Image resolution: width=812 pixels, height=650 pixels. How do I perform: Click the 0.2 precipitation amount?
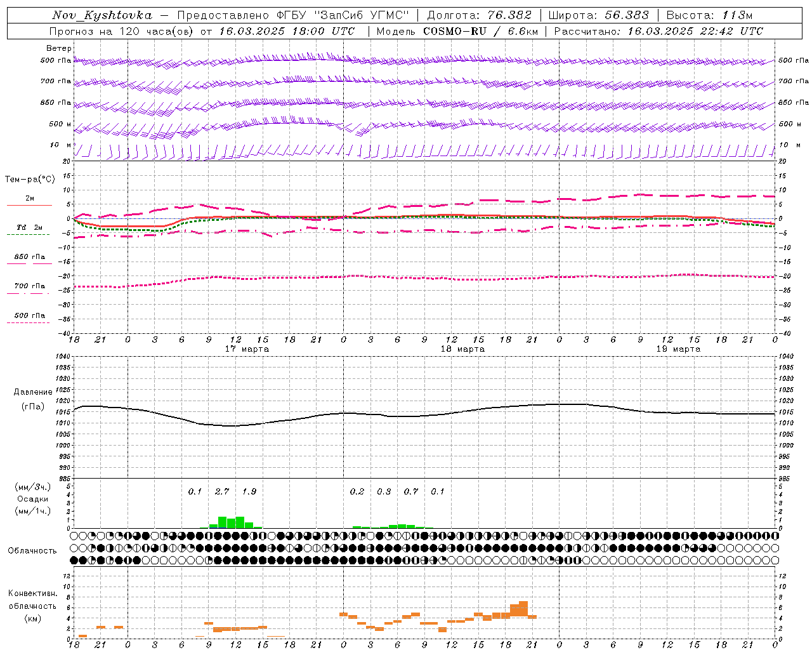click(357, 492)
